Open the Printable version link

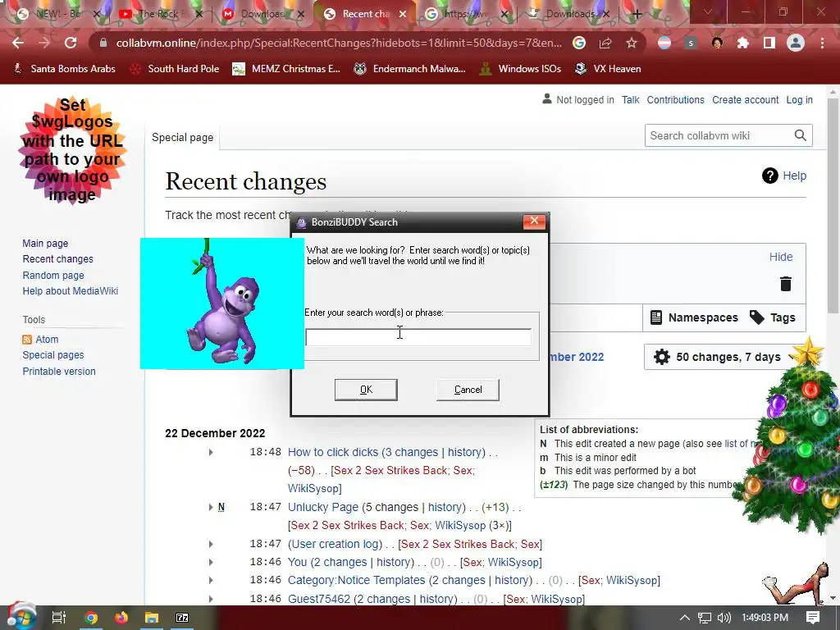coord(59,372)
